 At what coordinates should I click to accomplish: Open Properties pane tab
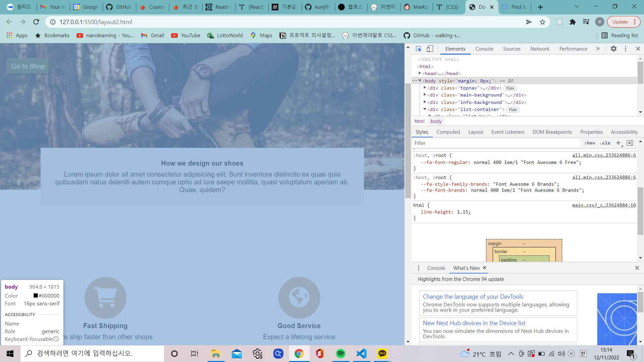point(591,132)
